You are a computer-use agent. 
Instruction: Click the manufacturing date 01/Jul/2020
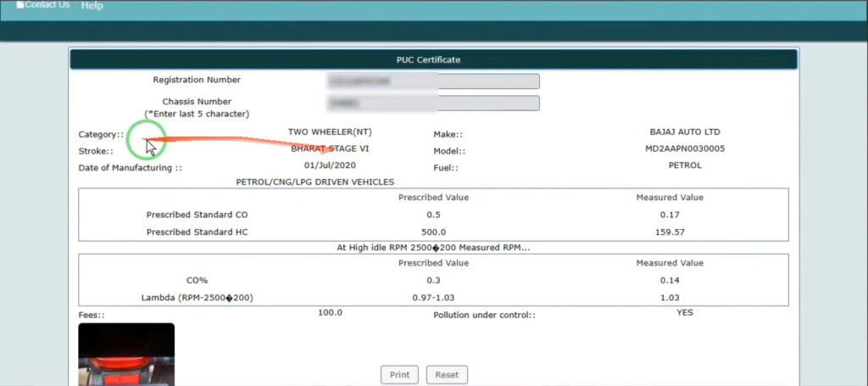[330, 165]
